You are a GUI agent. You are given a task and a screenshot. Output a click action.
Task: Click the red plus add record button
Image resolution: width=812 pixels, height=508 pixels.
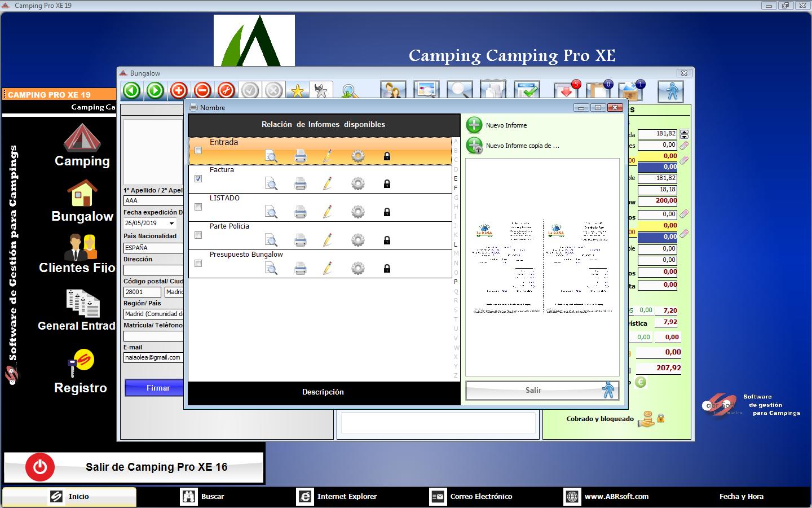(179, 90)
